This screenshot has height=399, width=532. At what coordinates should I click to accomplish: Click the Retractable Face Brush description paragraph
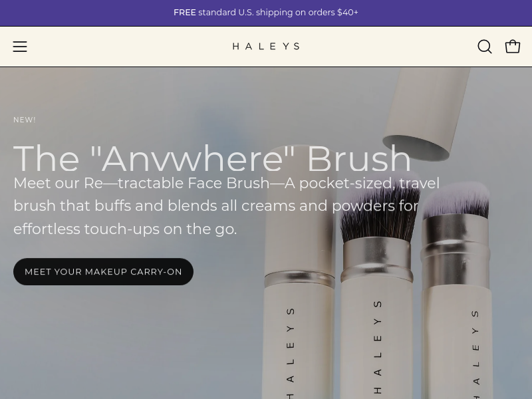tap(226, 206)
